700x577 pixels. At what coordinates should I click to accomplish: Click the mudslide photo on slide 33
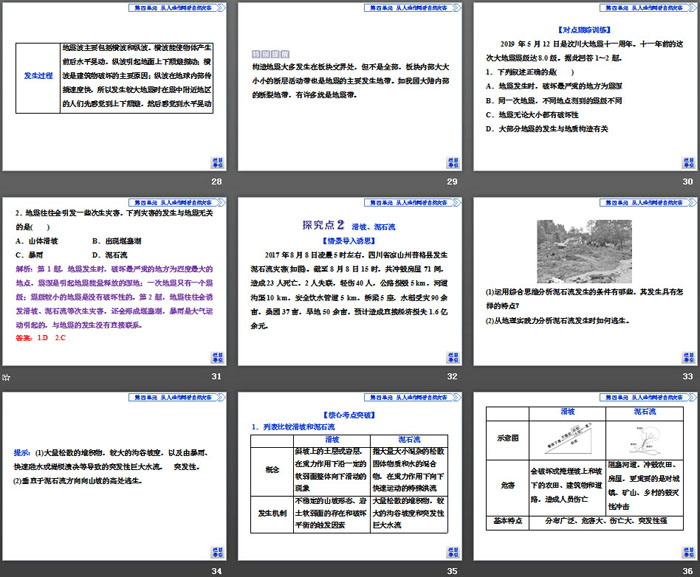point(584,251)
